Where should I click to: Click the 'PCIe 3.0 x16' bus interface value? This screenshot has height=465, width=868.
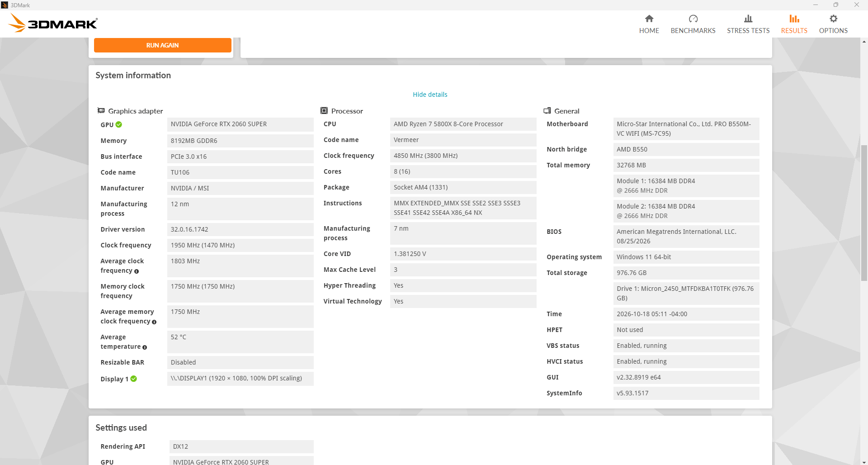pyautogui.click(x=241, y=157)
